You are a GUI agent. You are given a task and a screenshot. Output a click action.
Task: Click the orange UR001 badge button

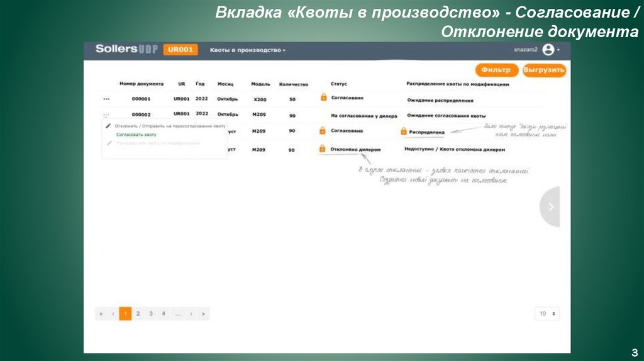[180, 50]
